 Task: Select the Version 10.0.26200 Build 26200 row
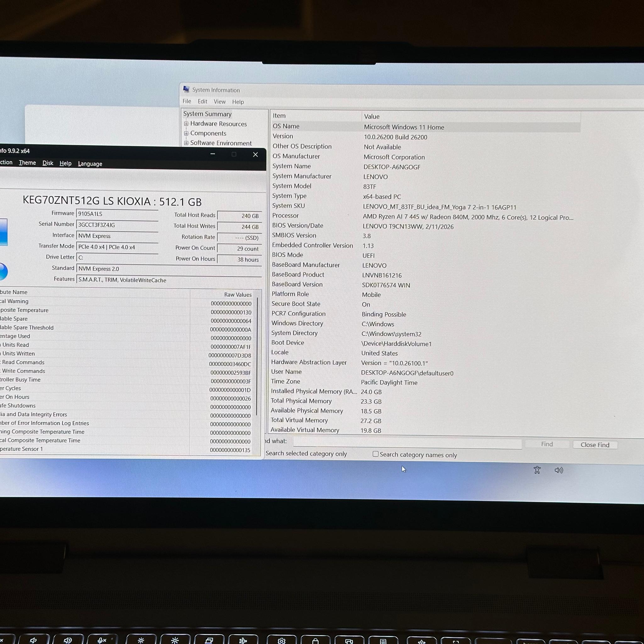coord(425,137)
